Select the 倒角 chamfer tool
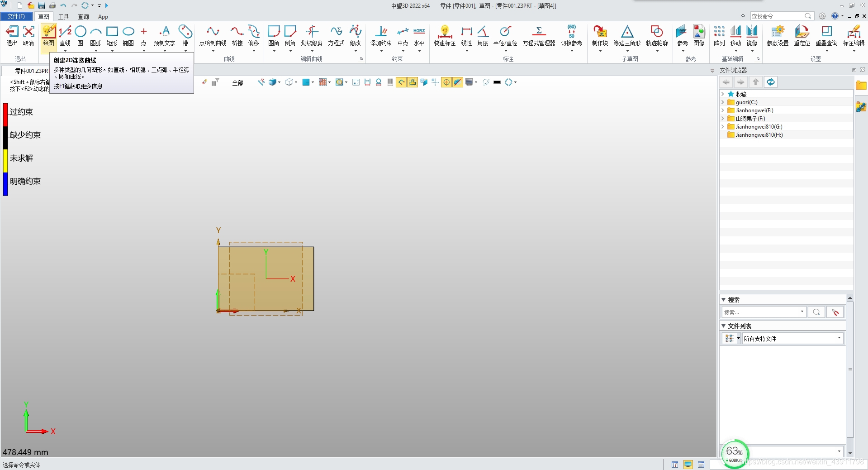 click(x=290, y=35)
